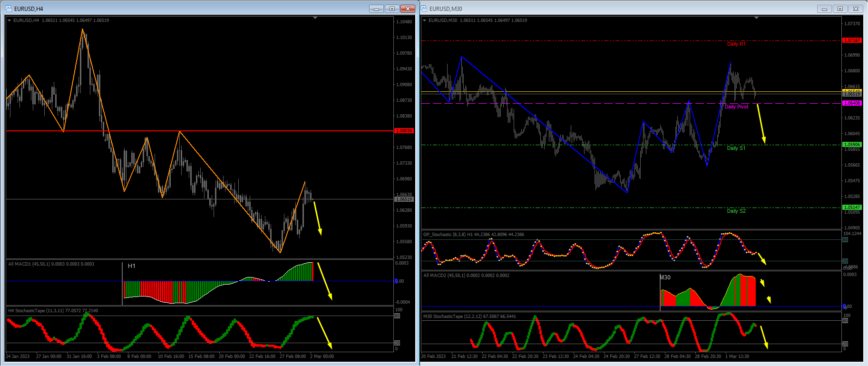Image resolution: width=868 pixels, height=366 pixels.
Task: Click the 24 Jan 2023 date on H4 time axis
Action: [18, 356]
